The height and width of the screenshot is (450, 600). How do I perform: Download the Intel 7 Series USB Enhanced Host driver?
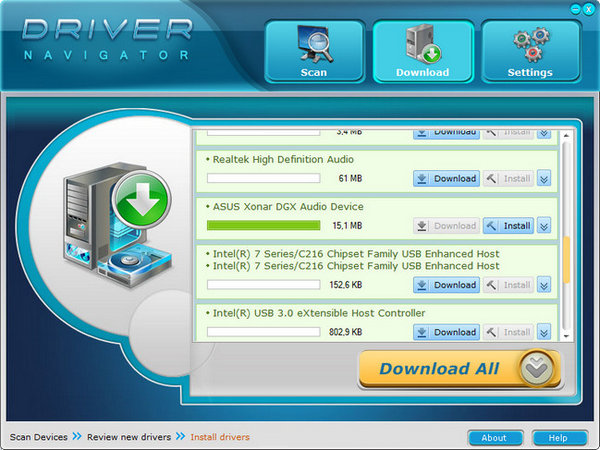pyautogui.click(x=446, y=285)
